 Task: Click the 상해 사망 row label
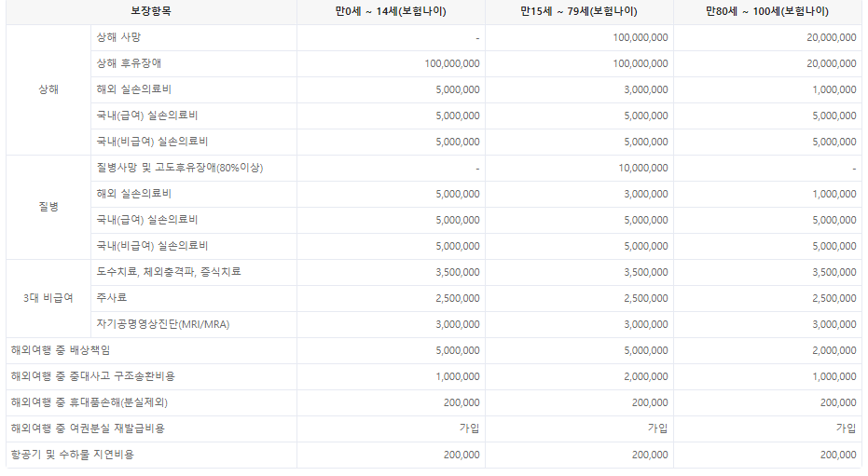click(x=119, y=37)
